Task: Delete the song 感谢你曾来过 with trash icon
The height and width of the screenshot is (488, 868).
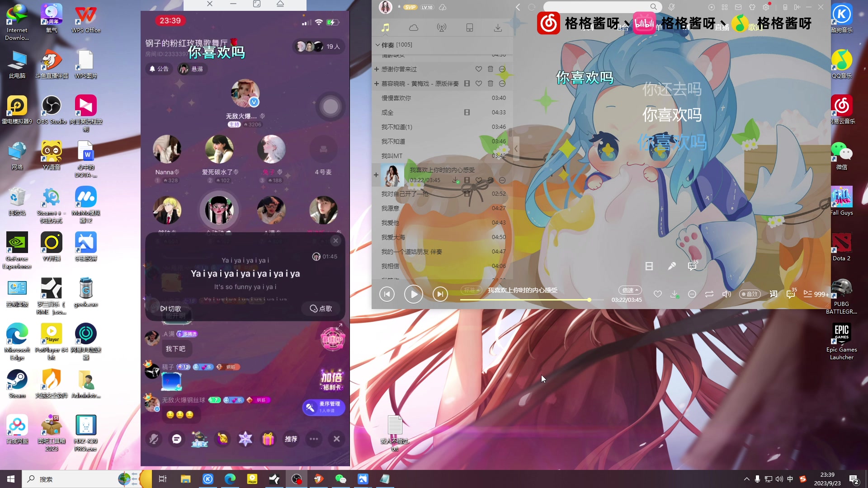Action: [491, 69]
